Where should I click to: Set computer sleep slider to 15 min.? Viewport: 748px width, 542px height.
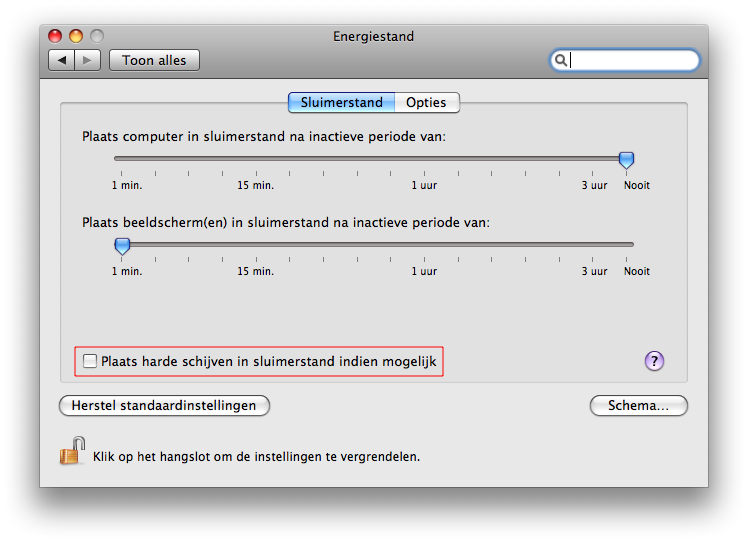pyautogui.click(x=256, y=158)
